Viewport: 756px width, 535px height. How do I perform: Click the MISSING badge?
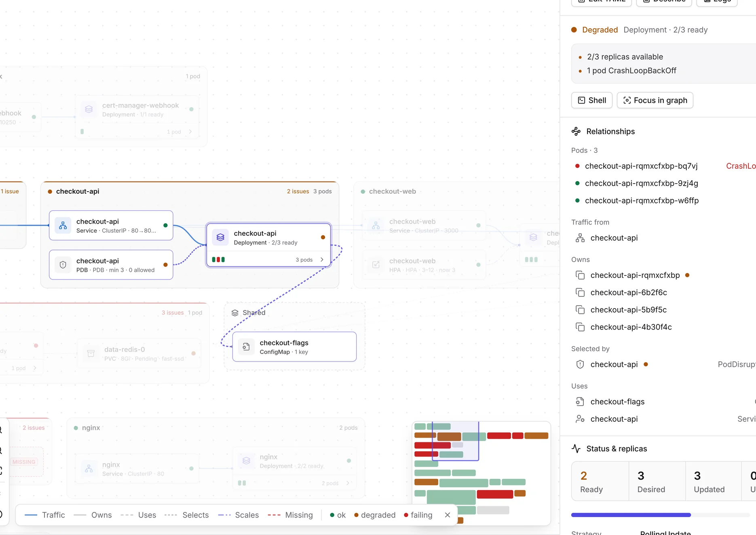[x=24, y=462]
